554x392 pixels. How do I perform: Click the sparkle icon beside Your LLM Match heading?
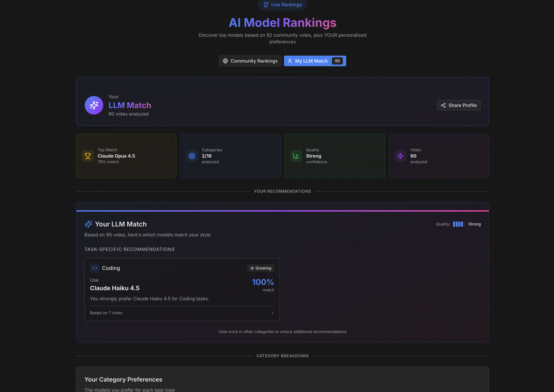[x=88, y=224]
